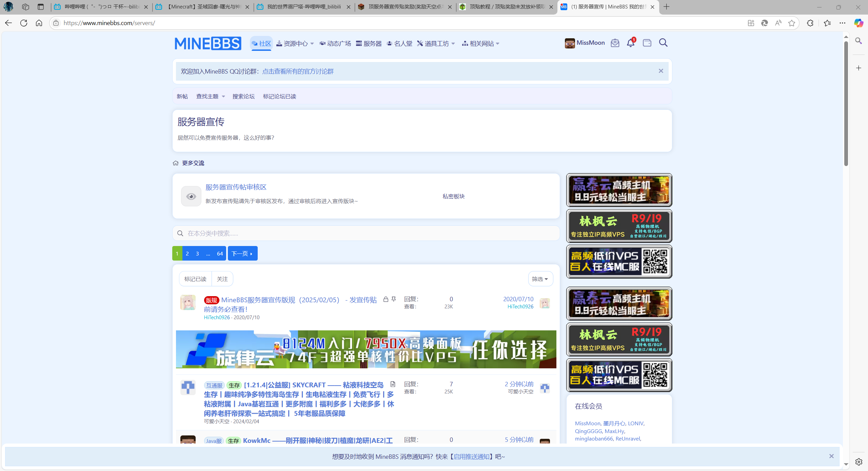Image resolution: width=868 pixels, height=471 pixels.
Task: Open a new browser tab
Action: pyautogui.click(x=667, y=7)
